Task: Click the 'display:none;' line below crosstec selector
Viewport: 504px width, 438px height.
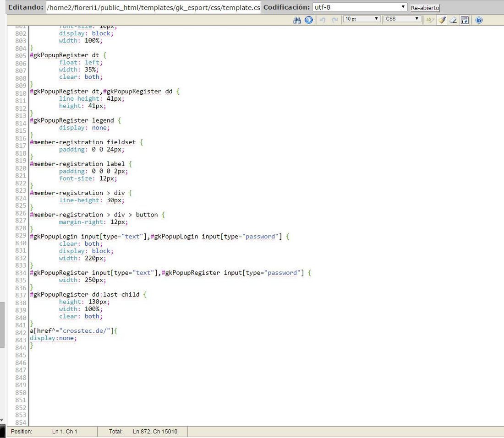Action: 53,338
